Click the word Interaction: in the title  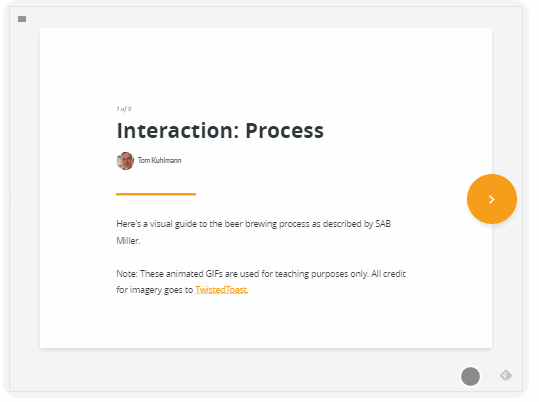[x=178, y=131]
